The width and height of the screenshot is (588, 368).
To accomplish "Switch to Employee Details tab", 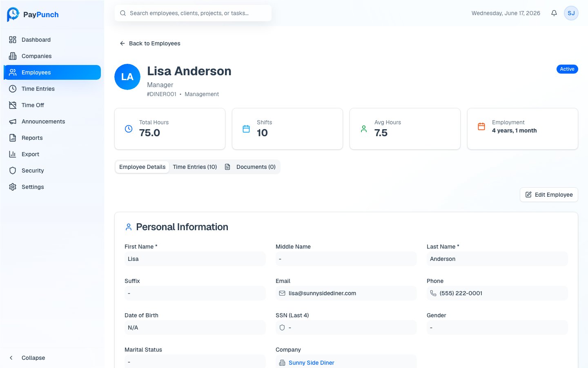I will point(142,167).
